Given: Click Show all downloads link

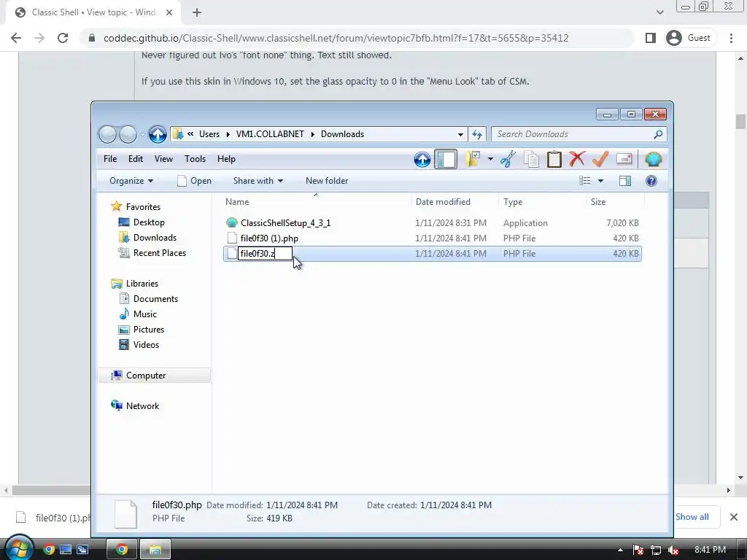Looking at the screenshot, I should click(x=692, y=517).
